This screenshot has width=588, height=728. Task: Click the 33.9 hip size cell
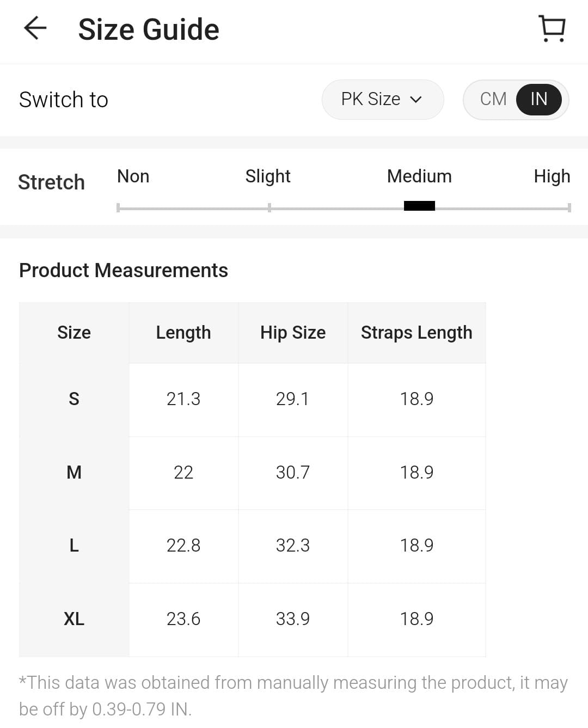(x=293, y=619)
